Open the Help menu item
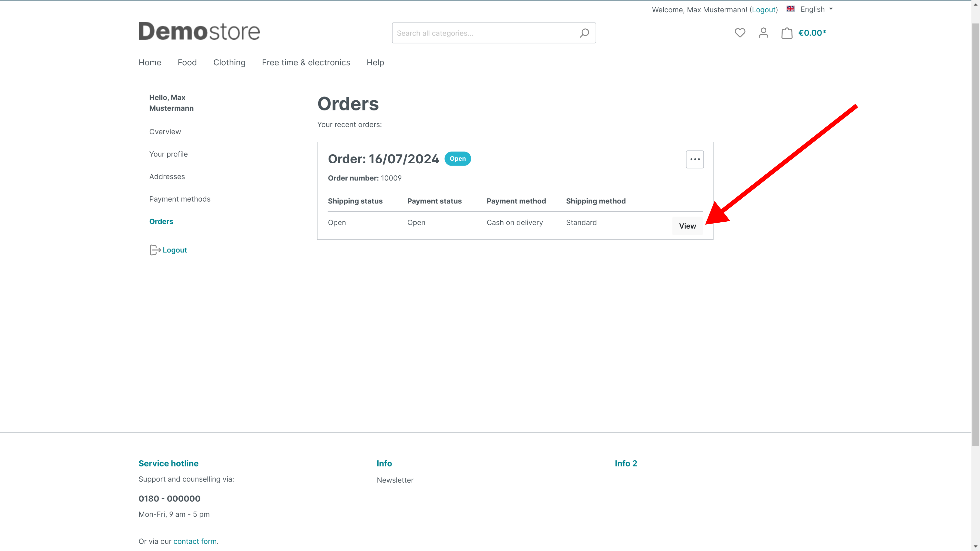Image resolution: width=980 pixels, height=551 pixels. (x=375, y=62)
